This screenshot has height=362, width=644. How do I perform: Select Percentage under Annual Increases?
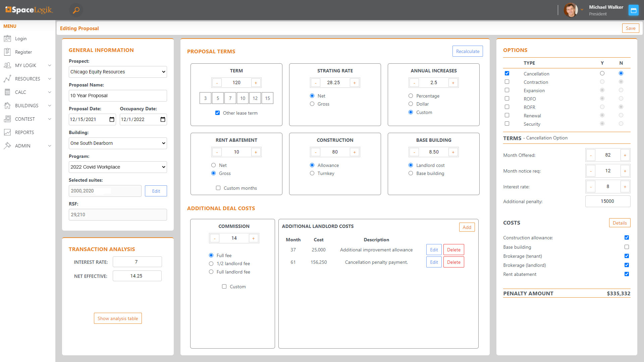click(411, 96)
